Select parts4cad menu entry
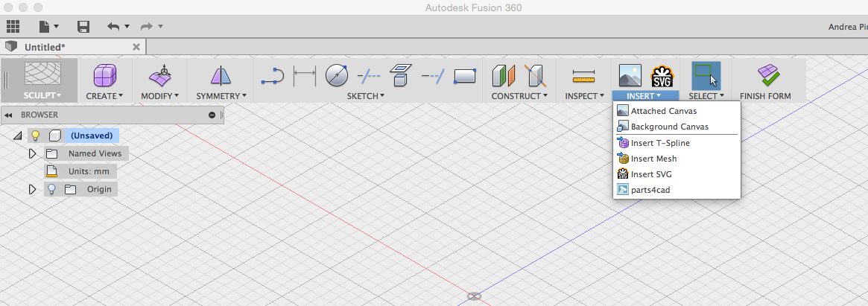The height and width of the screenshot is (306, 868). pyautogui.click(x=650, y=190)
